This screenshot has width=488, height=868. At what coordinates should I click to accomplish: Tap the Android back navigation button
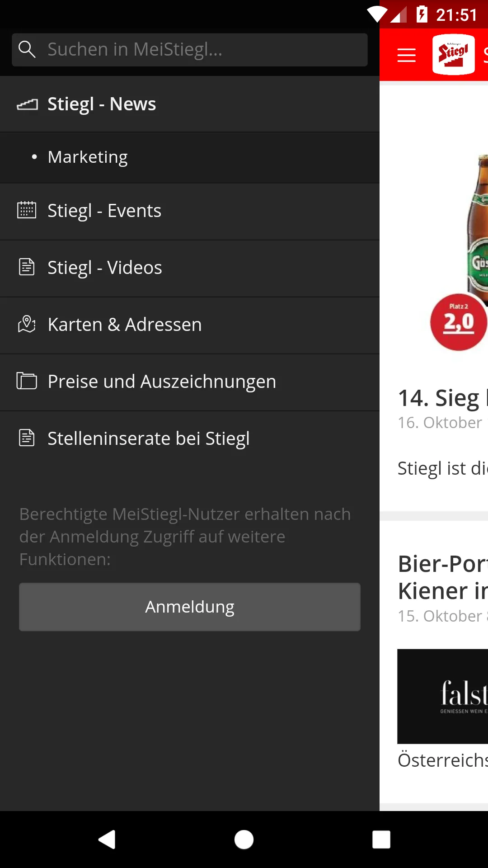tap(107, 840)
